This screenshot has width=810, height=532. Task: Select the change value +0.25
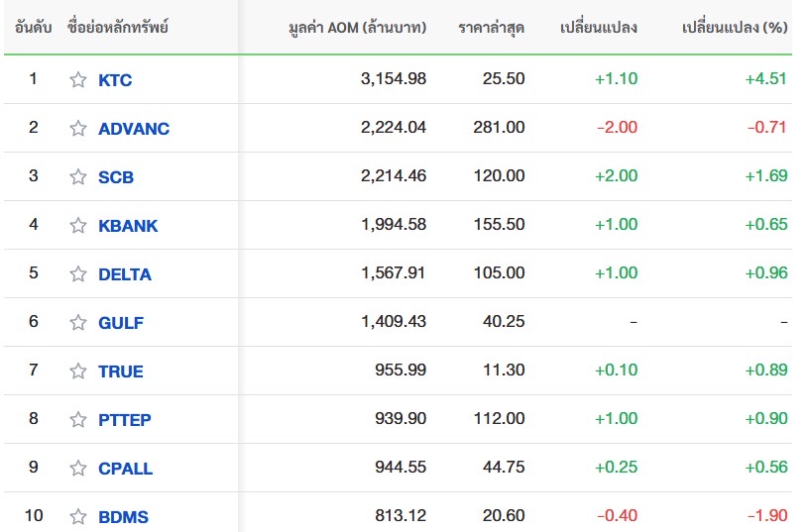(617, 467)
